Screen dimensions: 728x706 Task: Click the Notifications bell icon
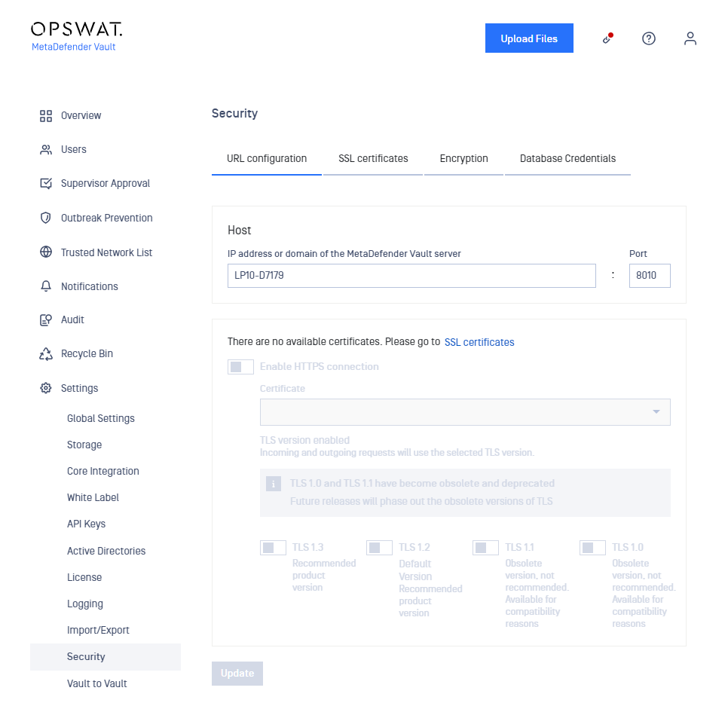45,286
